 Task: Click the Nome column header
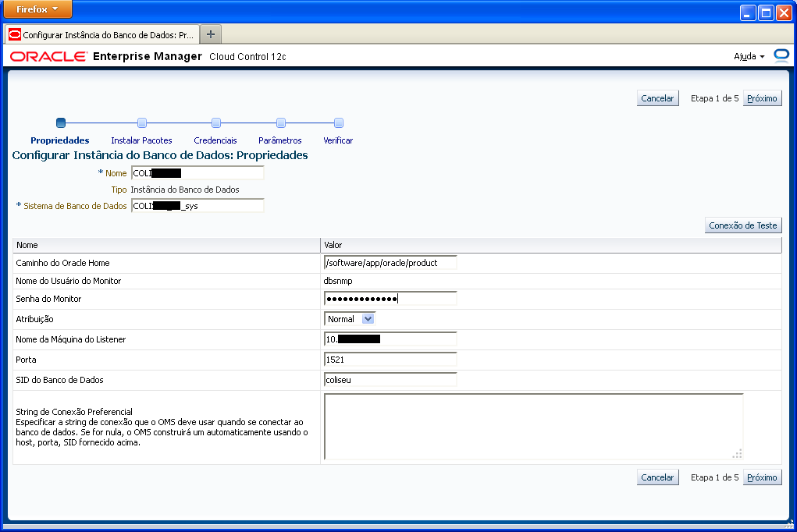click(166, 245)
